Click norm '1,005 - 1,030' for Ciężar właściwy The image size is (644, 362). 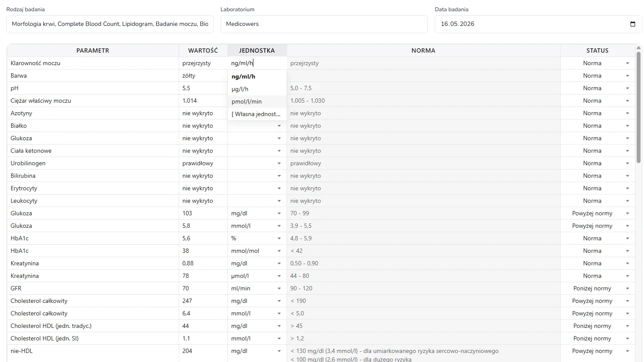pos(423,101)
